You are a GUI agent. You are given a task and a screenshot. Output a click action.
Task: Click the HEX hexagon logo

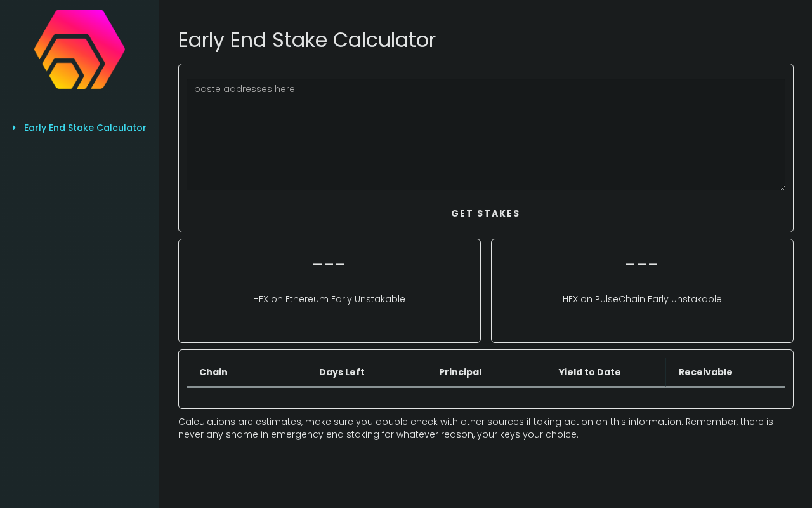click(79, 50)
